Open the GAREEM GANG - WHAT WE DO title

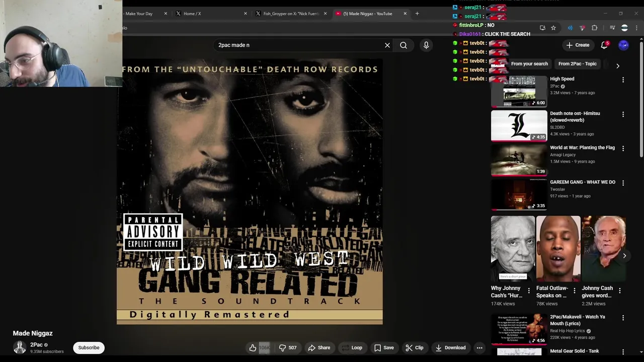[x=583, y=182]
